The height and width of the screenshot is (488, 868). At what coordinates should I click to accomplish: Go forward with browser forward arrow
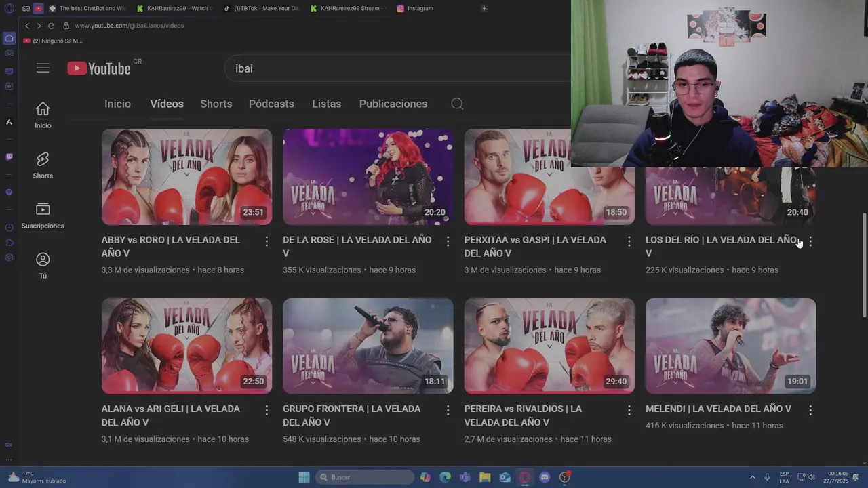point(39,26)
